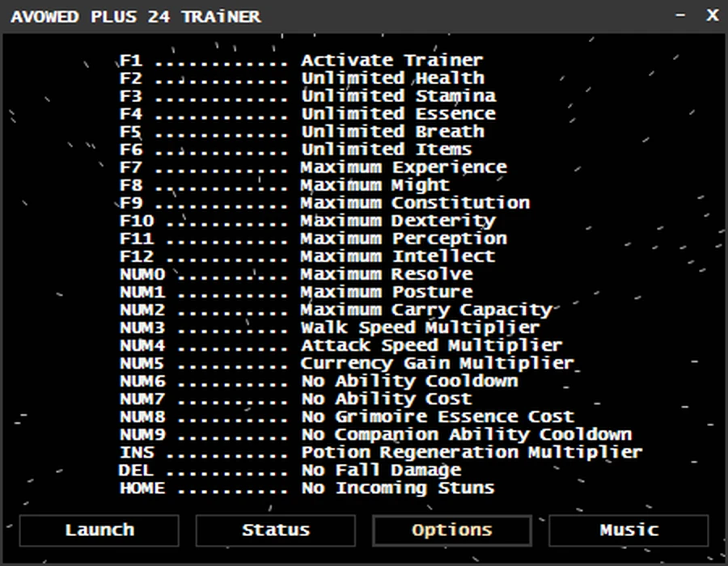Click the Maximum Perception entry
This screenshot has height=566, width=728.
pos(313,239)
